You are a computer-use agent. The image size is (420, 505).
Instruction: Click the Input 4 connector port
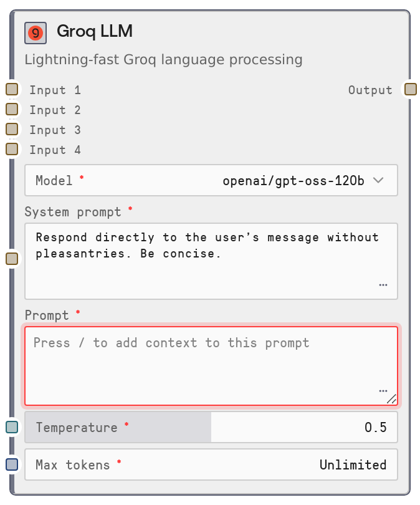(12, 149)
